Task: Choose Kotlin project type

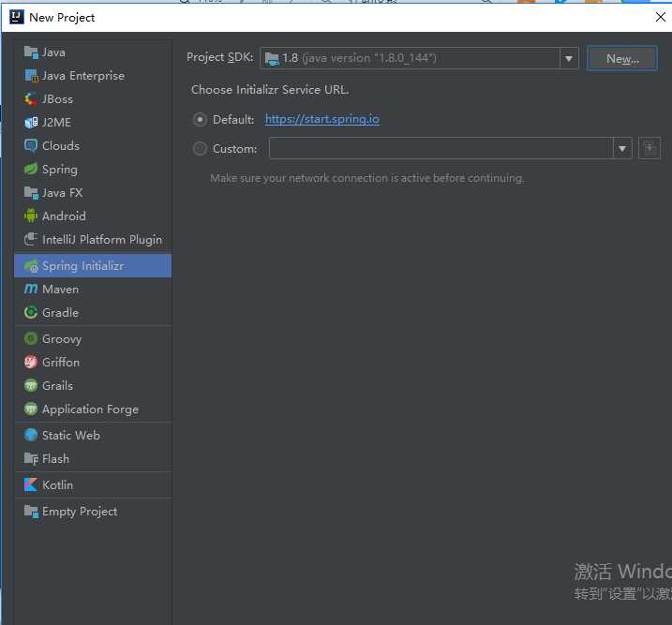Action: [x=93, y=485]
